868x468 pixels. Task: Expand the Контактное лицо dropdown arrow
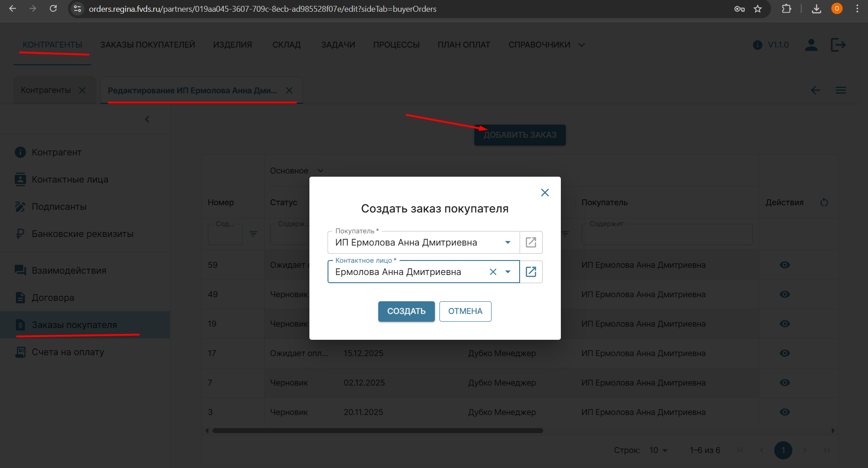point(508,272)
